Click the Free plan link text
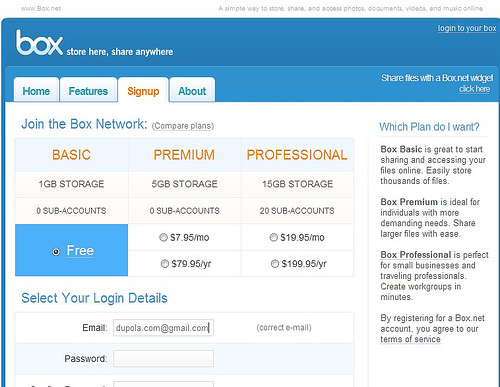The image size is (500, 387). 80,251
